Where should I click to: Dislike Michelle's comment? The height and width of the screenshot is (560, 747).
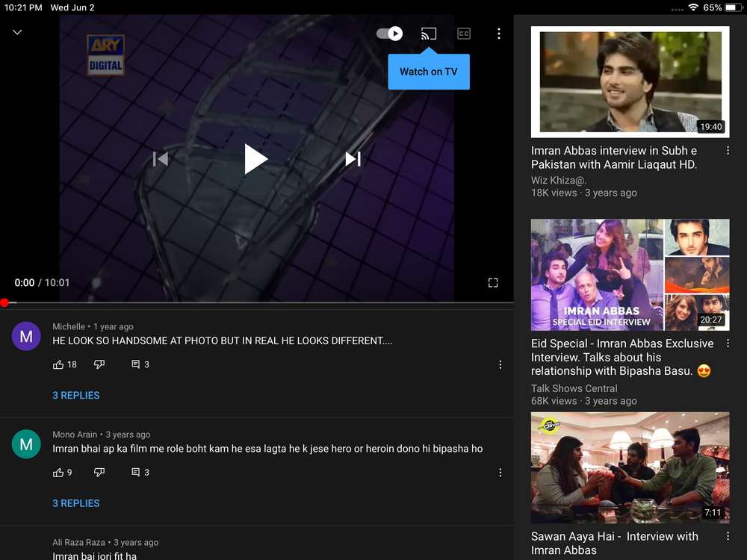click(99, 365)
